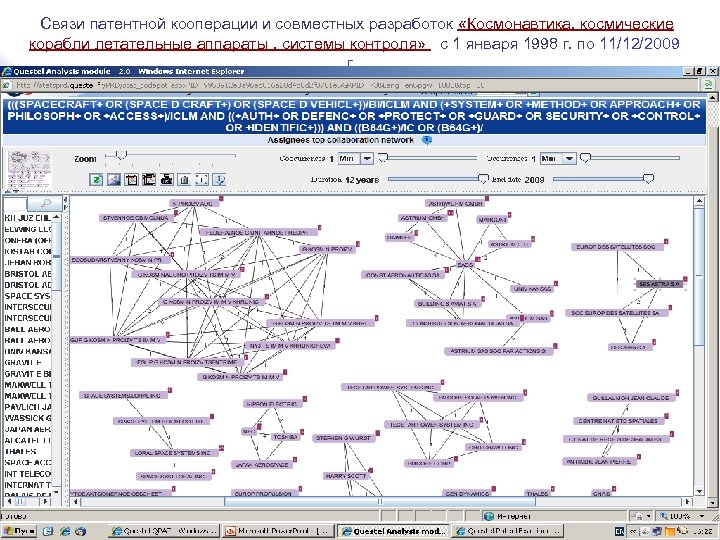Viewport: 720px width, 540px height.
Task: Click the assignee search input field
Action: 16,202
